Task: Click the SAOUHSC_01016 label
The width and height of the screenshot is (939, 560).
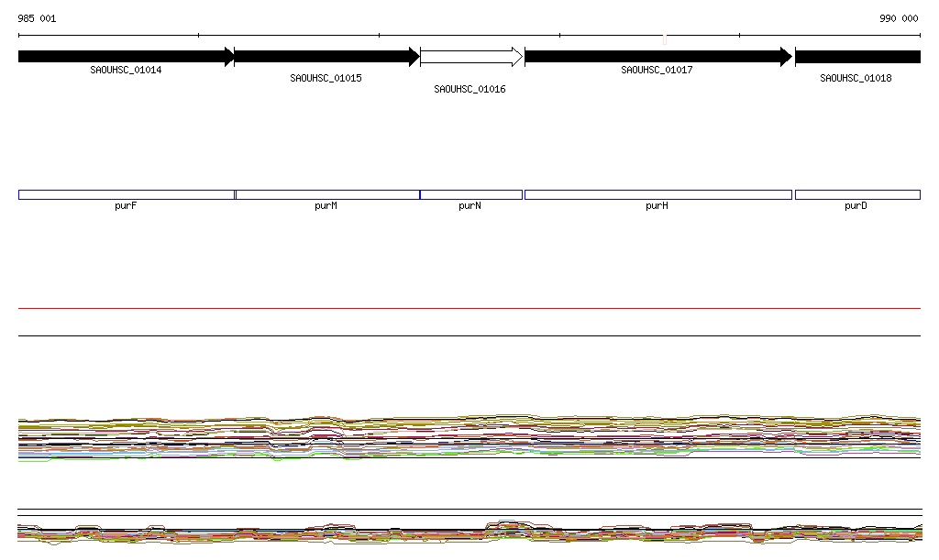Action: point(469,89)
